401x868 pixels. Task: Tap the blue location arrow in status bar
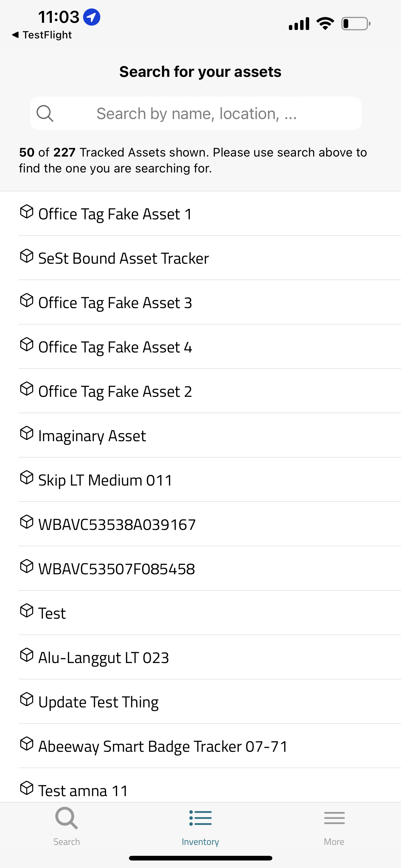pyautogui.click(x=92, y=17)
